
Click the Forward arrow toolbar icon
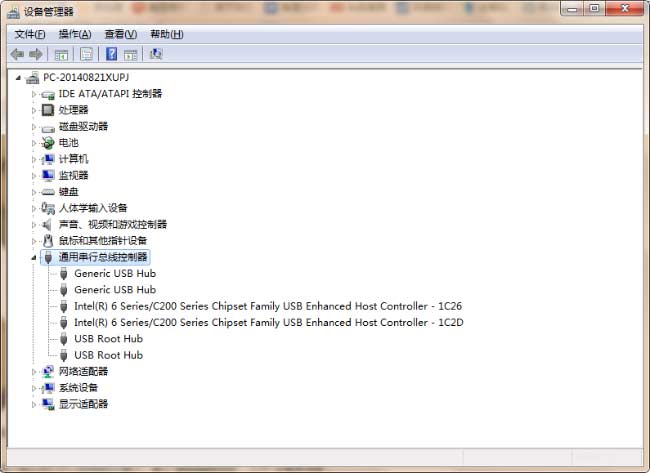point(36,54)
